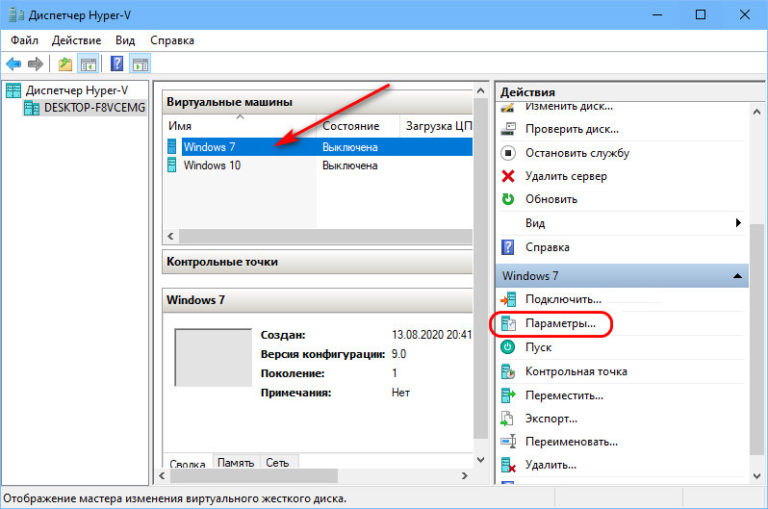768x509 pixels.
Task: Switch to the Память tab
Action: (236, 461)
